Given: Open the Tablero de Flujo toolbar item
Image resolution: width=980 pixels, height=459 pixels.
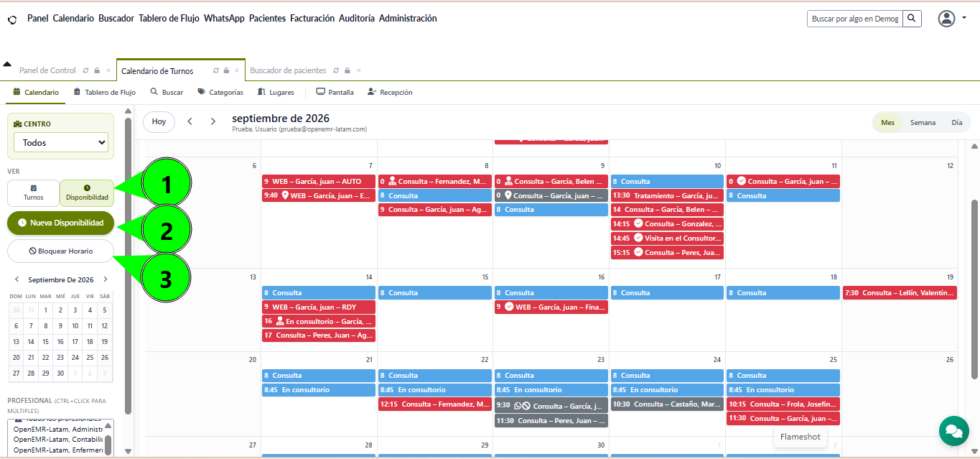Looking at the screenshot, I should pos(104,92).
